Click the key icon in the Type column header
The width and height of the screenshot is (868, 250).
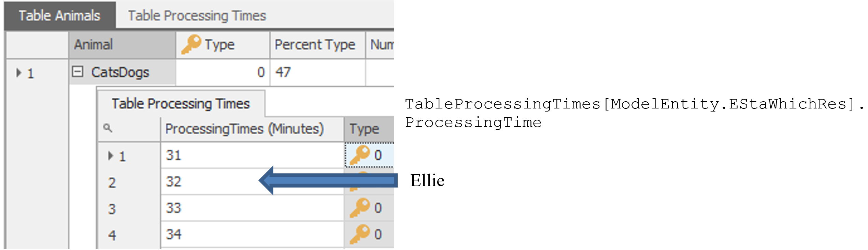pyautogui.click(x=191, y=44)
